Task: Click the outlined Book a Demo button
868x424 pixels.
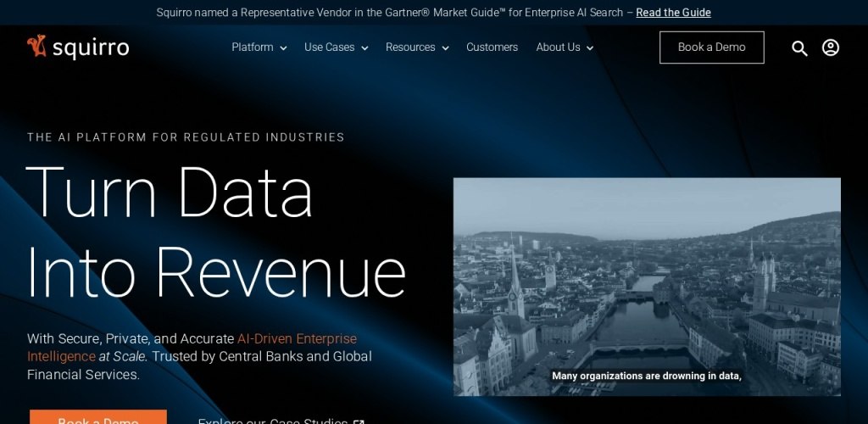Action: click(711, 47)
